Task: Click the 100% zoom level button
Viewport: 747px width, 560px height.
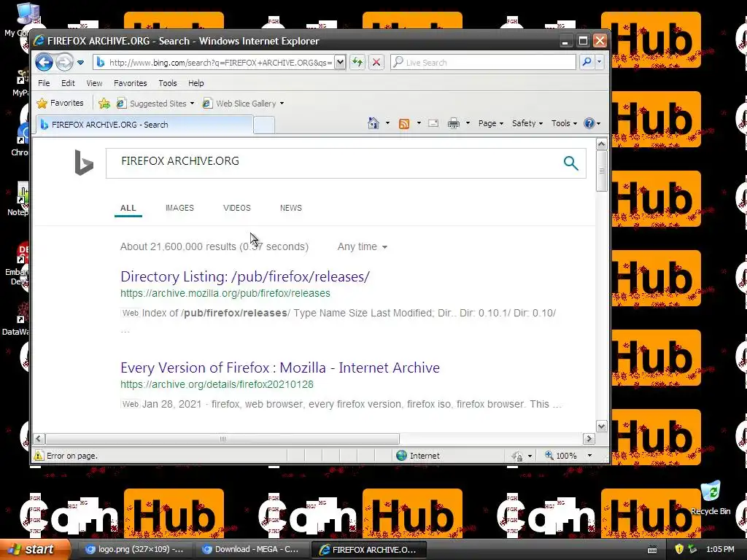Action: tap(561, 456)
